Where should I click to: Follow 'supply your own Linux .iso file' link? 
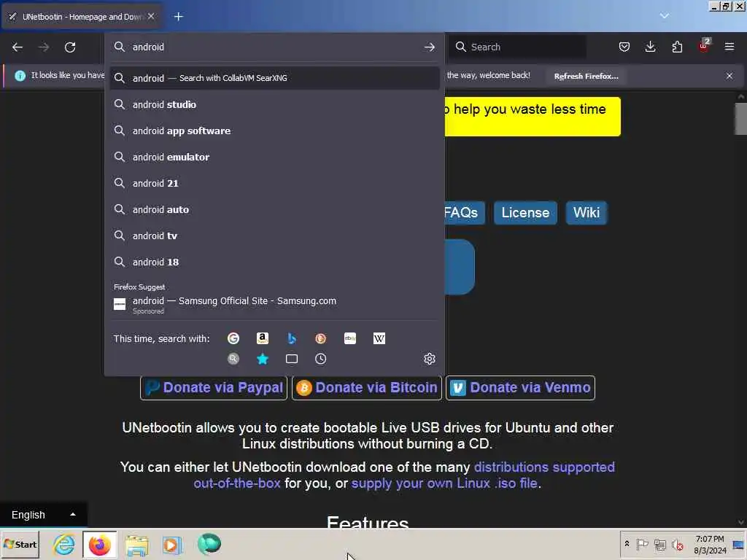(444, 483)
